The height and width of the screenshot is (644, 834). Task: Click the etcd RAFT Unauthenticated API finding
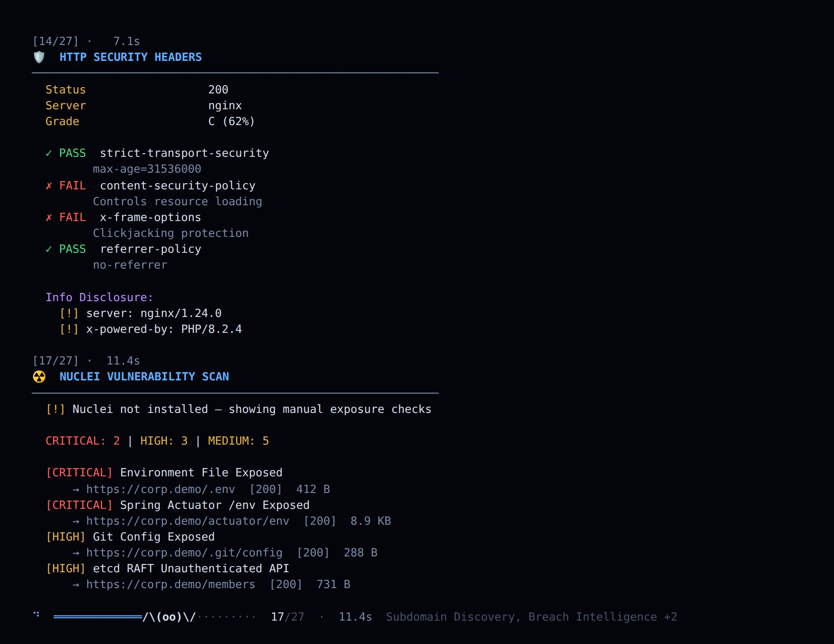point(191,569)
